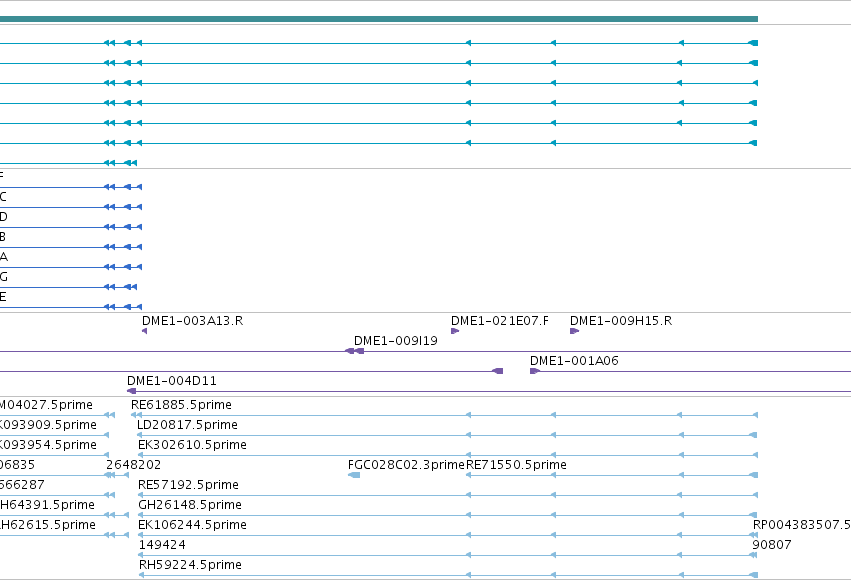This screenshot has width=851, height=580.
Task: Select the CDS row labeled A
Action: point(71,267)
